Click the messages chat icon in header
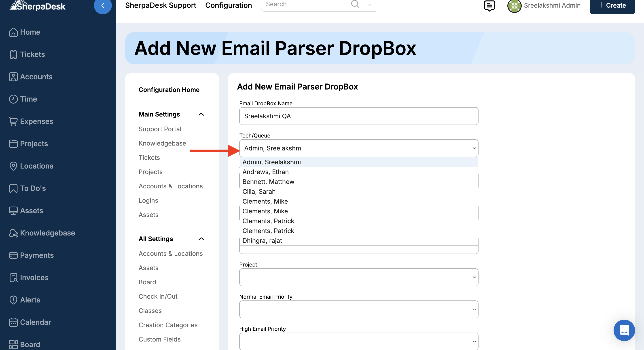The height and width of the screenshot is (350, 644). point(489,6)
